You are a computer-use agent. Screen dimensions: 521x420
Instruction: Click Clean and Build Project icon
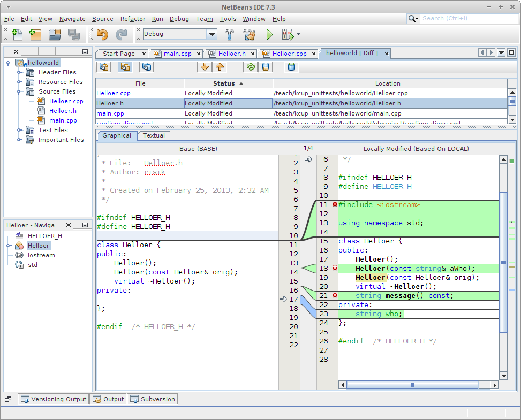[x=248, y=35]
